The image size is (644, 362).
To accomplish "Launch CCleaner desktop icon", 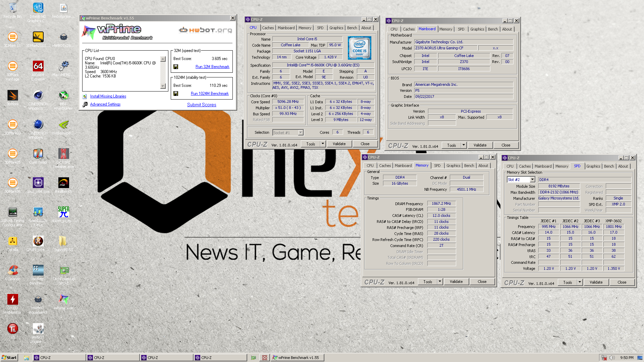I will [12, 273].
